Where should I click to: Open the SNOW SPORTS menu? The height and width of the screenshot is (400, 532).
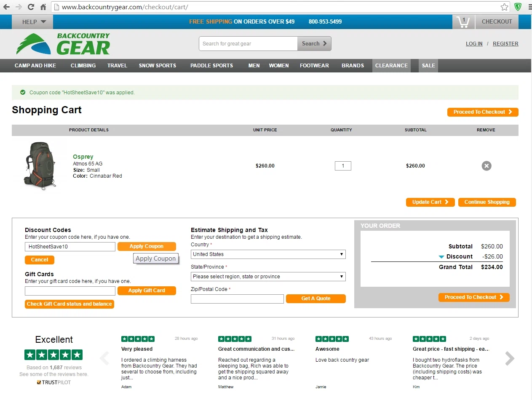click(158, 66)
